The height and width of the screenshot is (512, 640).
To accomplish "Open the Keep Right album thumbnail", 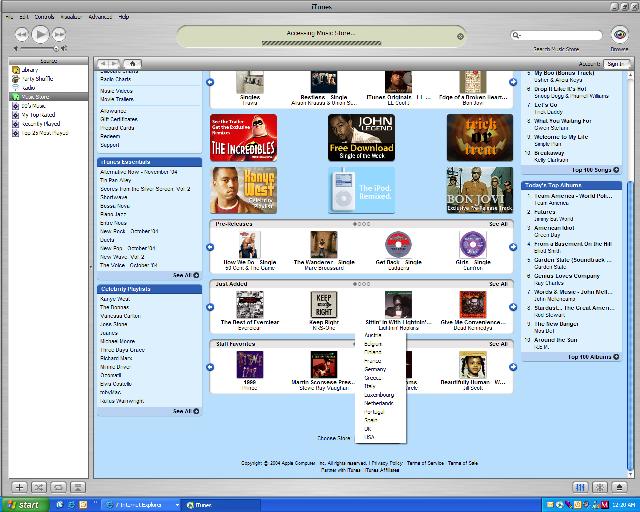I will coord(324,305).
